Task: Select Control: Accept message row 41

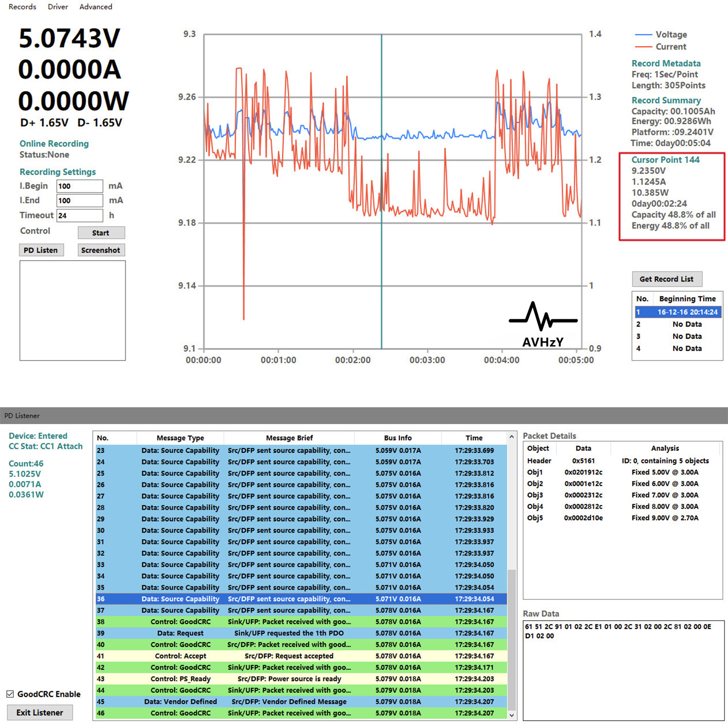Action: 301,656
